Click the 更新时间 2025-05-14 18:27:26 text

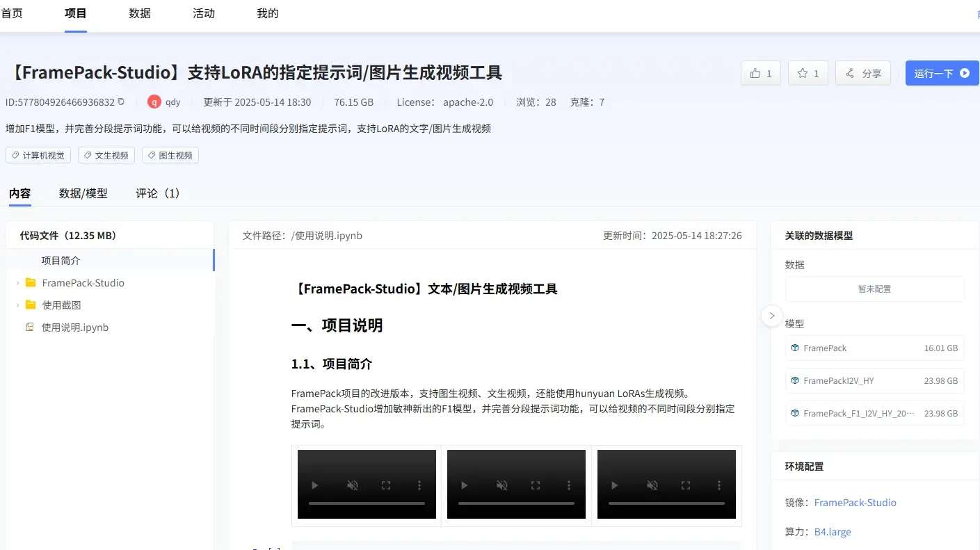pos(673,236)
